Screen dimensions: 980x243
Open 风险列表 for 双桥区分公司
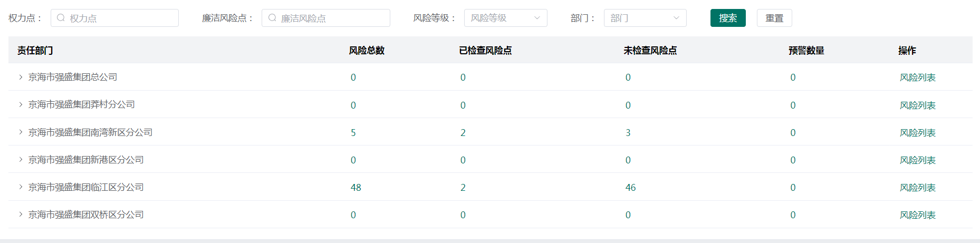917,215
